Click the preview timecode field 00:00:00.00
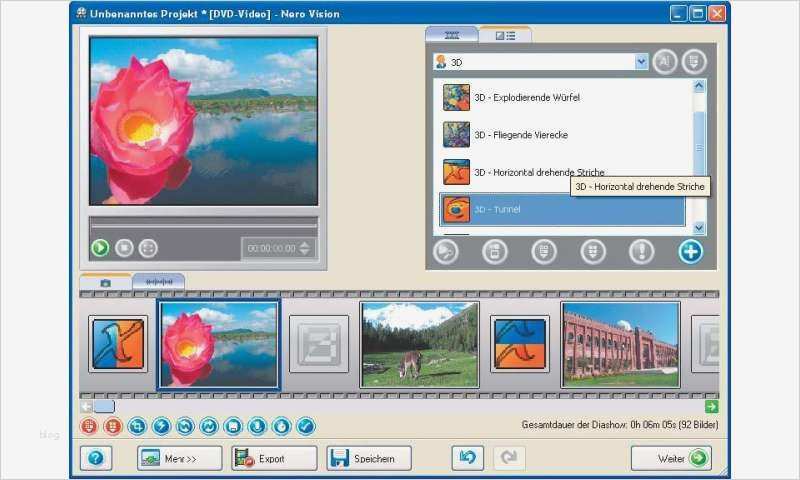 tap(271, 248)
